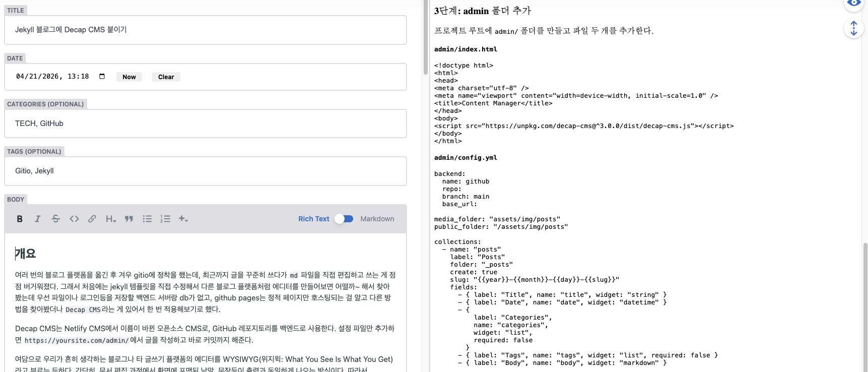
Task: Open the headings dropdown
Action: pyautogui.click(x=111, y=219)
